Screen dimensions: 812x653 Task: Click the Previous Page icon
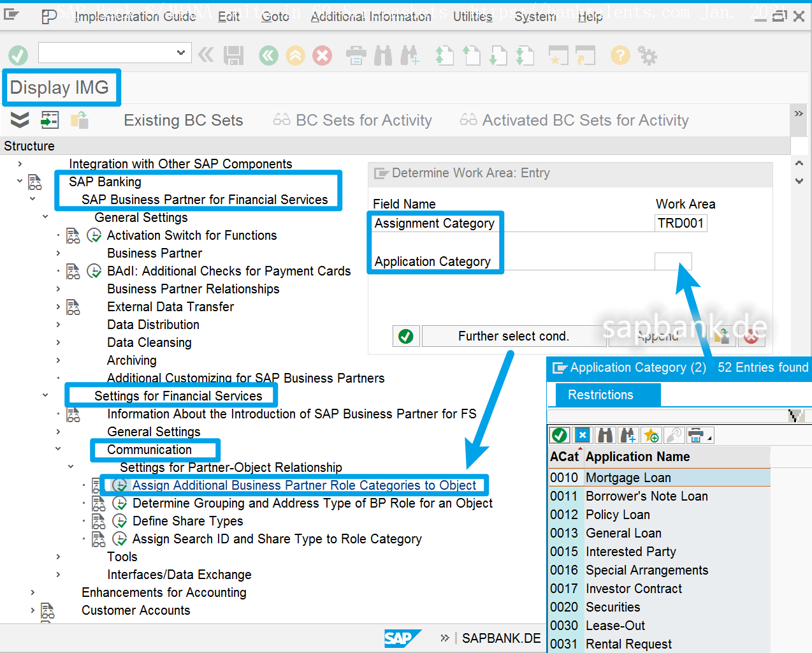point(471,55)
